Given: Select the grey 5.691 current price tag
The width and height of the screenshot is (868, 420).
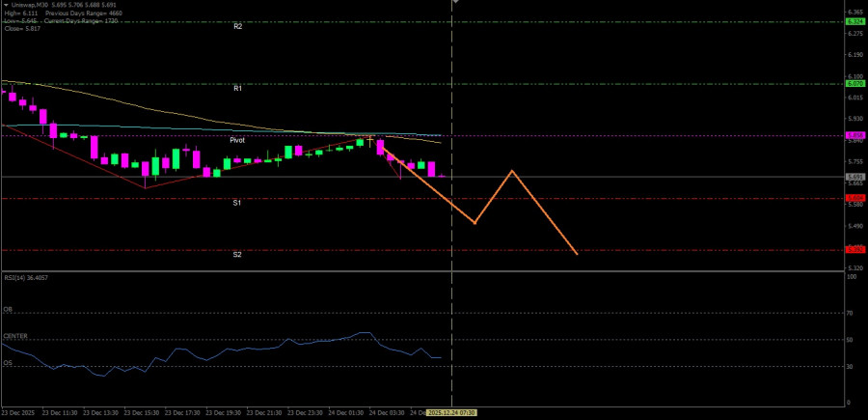Looking at the screenshot, I should pyautogui.click(x=854, y=177).
